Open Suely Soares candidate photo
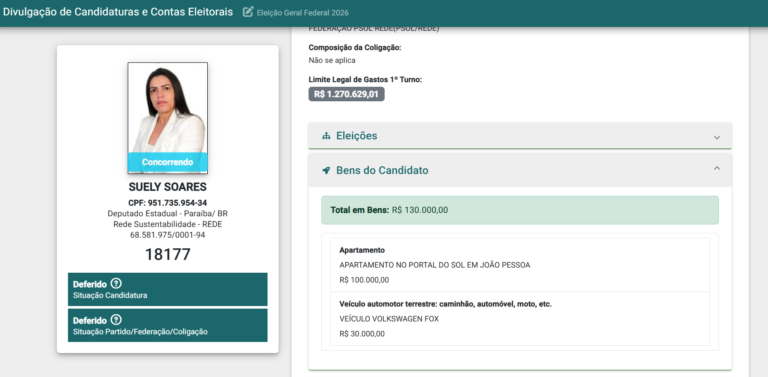This screenshot has width=768, height=377. pos(168,118)
